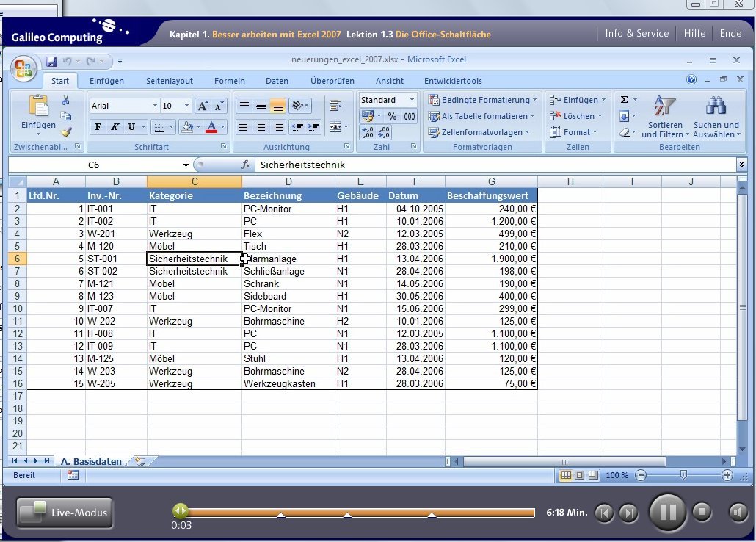The width and height of the screenshot is (756, 542).
Task: Apply thousands separator 000 style
Action: [410, 116]
